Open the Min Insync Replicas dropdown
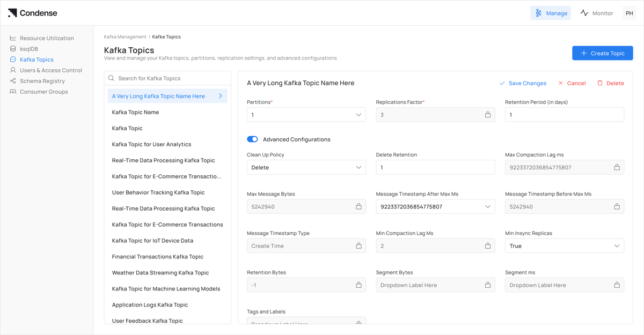The width and height of the screenshot is (644, 335). [565, 245]
